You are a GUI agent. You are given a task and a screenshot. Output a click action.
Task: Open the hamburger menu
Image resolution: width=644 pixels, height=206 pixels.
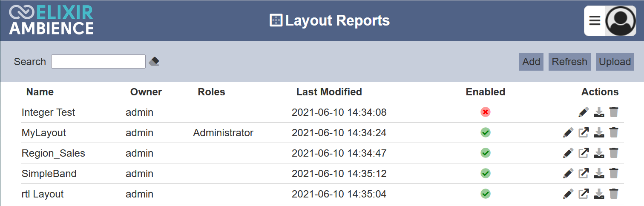(x=595, y=20)
